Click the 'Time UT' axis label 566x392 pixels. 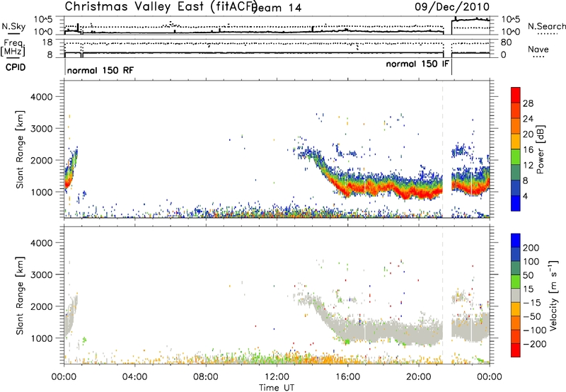[277, 387]
